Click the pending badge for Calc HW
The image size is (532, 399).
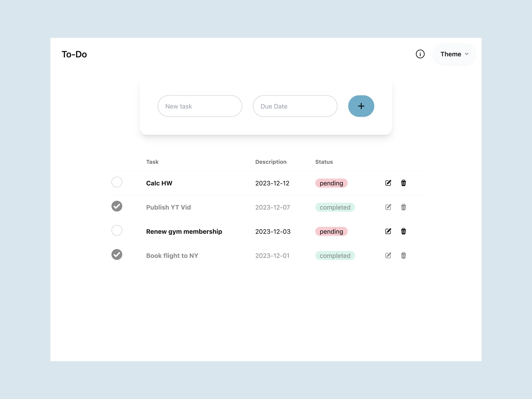331,183
